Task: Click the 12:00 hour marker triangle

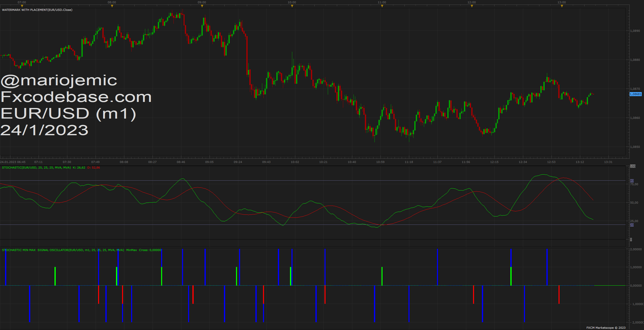Action: [472, 6]
